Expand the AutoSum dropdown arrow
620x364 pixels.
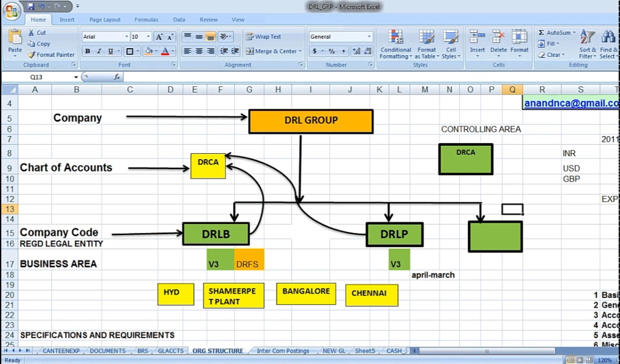coord(574,33)
